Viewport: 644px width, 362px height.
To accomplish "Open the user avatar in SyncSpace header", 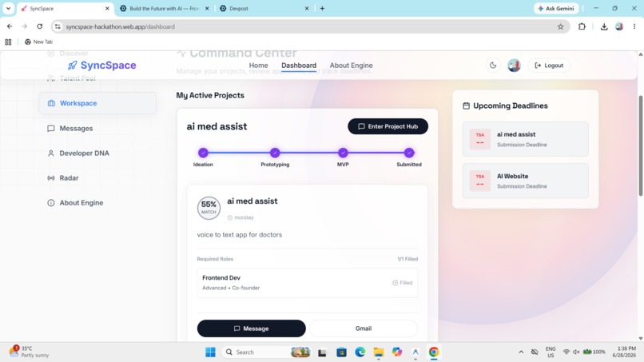I will coord(514,66).
